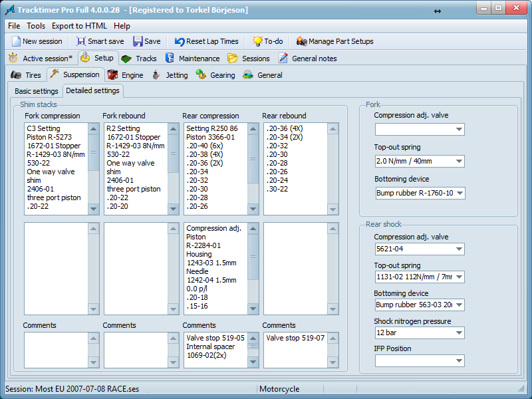Viewport: 532px width, 399px height.
Task: Open the Help menu
Action: (122, 26)
